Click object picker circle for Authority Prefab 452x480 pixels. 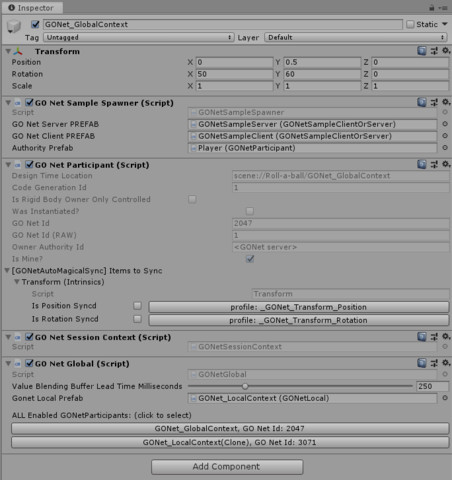[x=445, y=148]
